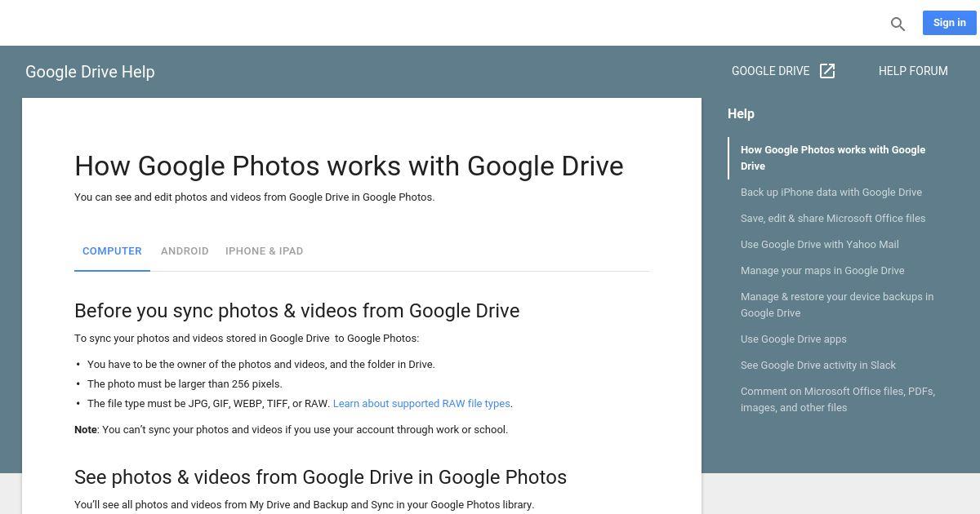Viewport: 980px width, 514px height.
Task: Click the Note about work or school accounts
Action: point(291,430)
